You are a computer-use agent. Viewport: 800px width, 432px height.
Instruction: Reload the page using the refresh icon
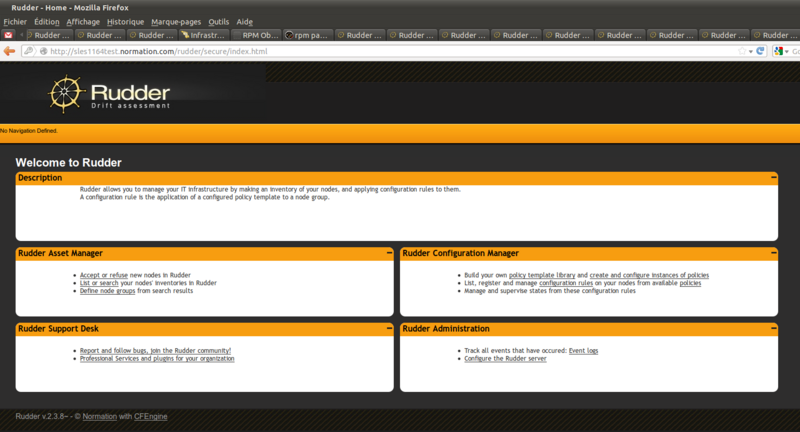760,51
